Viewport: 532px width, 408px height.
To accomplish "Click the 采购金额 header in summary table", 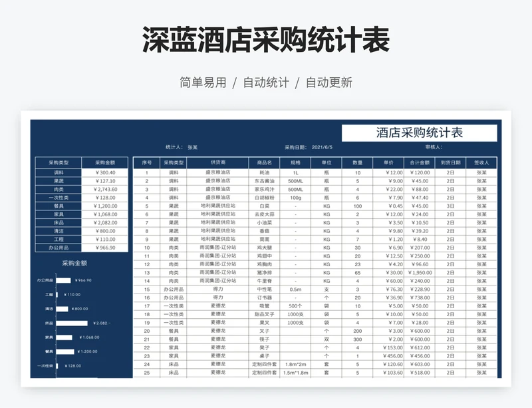I will (x=105, y=162).
